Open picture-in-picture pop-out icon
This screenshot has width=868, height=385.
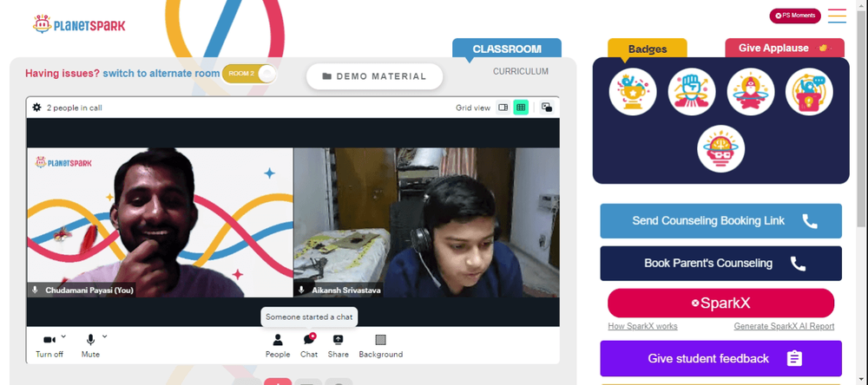(x=547, y=108)
